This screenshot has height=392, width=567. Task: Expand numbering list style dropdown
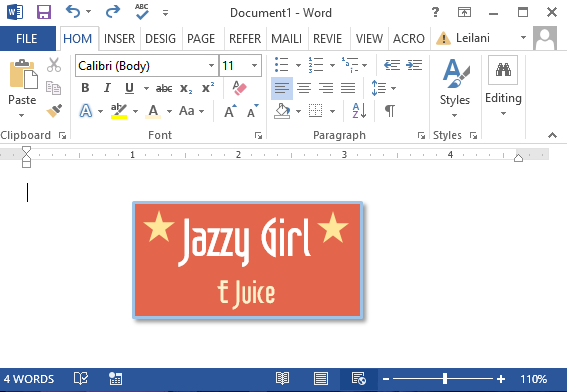pos(332,65)
